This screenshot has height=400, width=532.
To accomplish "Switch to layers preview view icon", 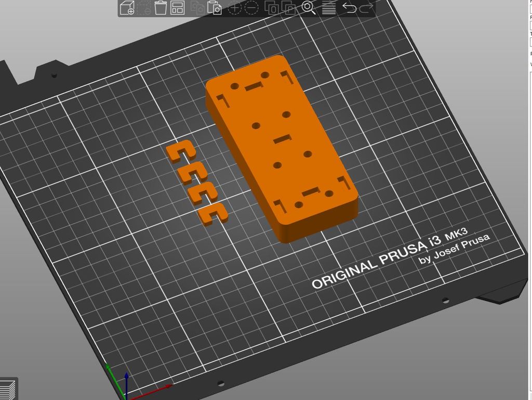I will pyautogui.click(x=7, y=390).
